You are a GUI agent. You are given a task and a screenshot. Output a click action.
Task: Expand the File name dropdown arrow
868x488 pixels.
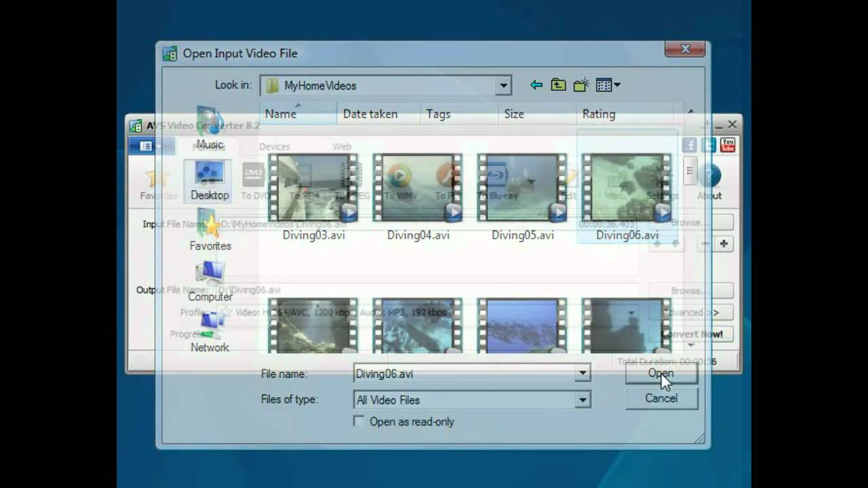tap(583, 373)
